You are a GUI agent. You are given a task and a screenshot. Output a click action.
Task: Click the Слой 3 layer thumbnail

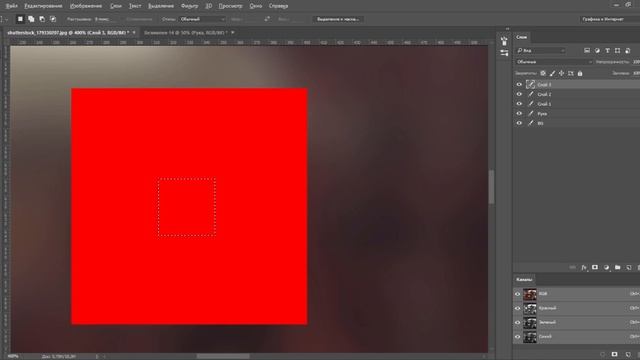[x=531, y=84]
